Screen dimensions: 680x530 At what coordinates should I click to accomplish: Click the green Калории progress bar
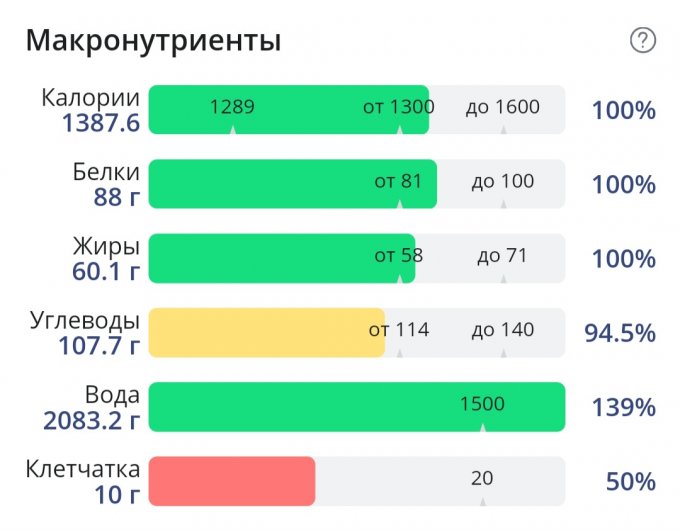pyautogui.click(x=288, y=110)
